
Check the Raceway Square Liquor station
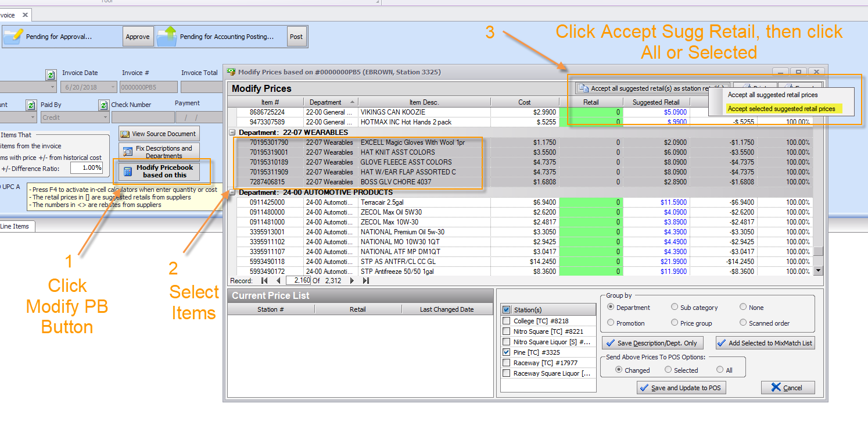pyautogui.click(x=507, y=373)
